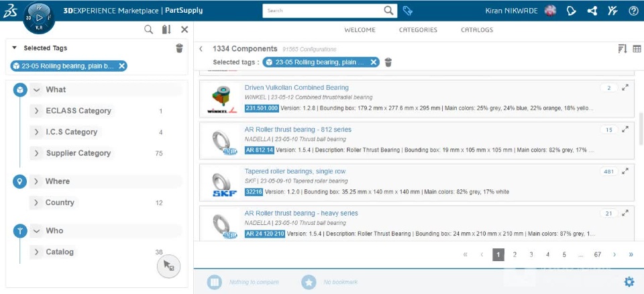The width and height of the screenshot is (644, 294).
Task: Open the 3DEXPERIENCE compass
Action: tap(39, 17)
